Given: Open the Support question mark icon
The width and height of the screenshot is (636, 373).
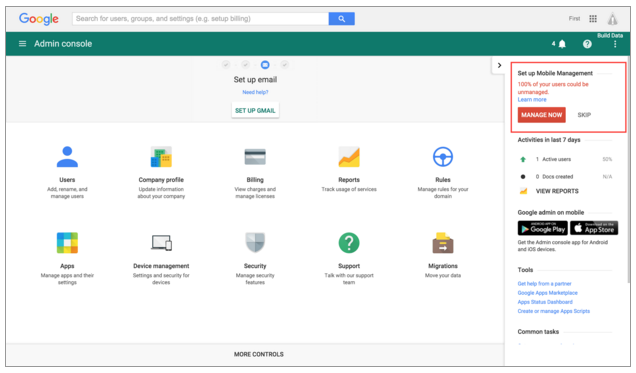Looking at the screenshot, I should pos(349,243).
